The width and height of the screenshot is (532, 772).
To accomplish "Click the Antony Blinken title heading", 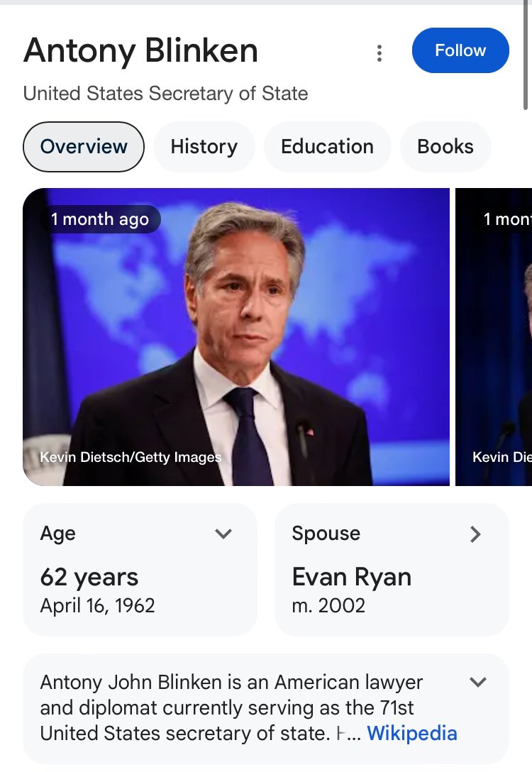I will coord(140,51).
